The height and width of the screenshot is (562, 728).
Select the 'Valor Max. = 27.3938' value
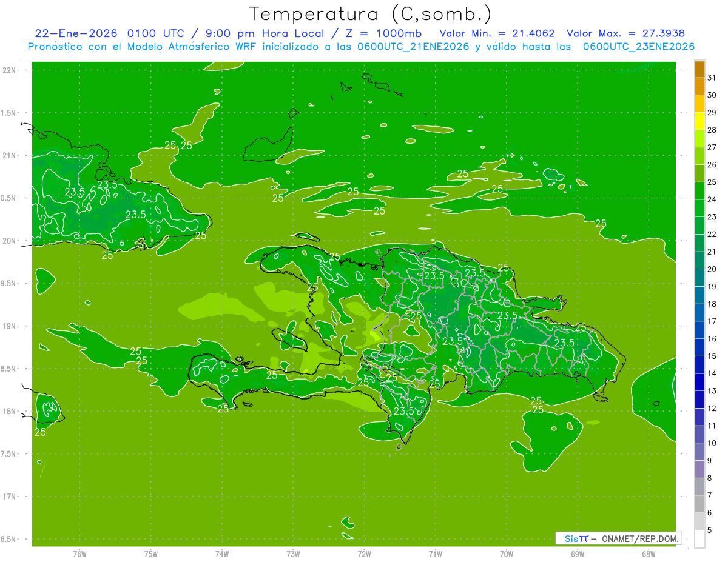coord(626,33)
